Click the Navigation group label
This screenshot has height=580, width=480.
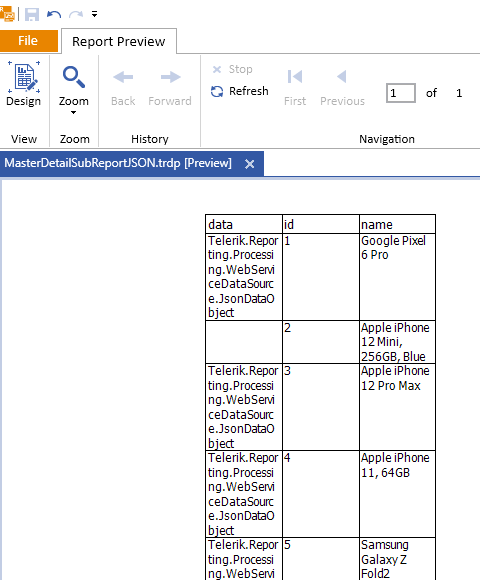point(387,139)
